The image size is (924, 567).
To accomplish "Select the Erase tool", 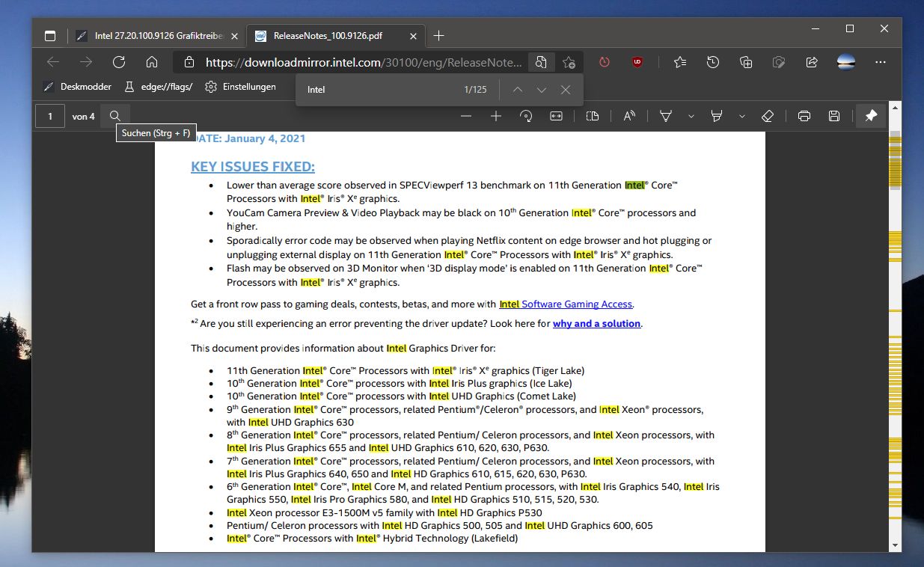I will (x=767, y=116).
